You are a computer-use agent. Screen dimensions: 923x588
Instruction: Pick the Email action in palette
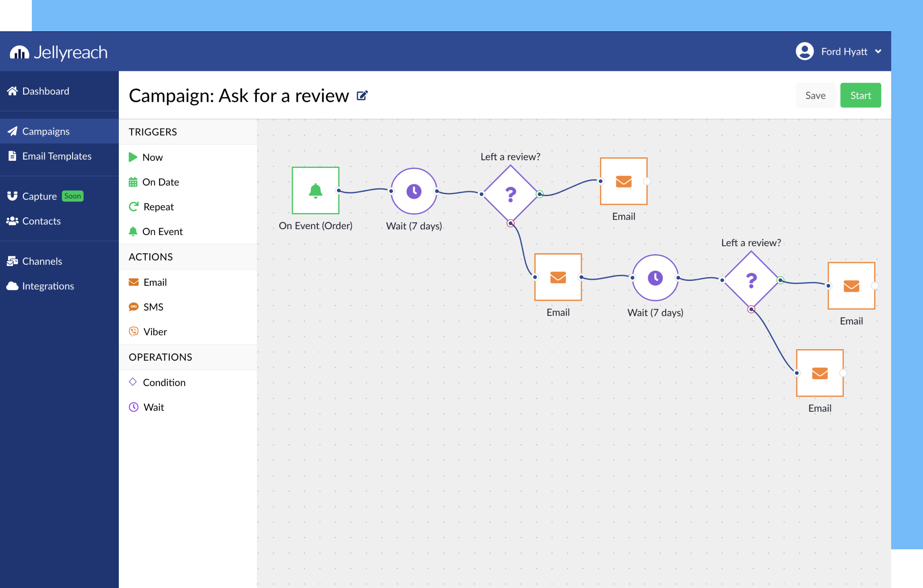coord(188,282)
